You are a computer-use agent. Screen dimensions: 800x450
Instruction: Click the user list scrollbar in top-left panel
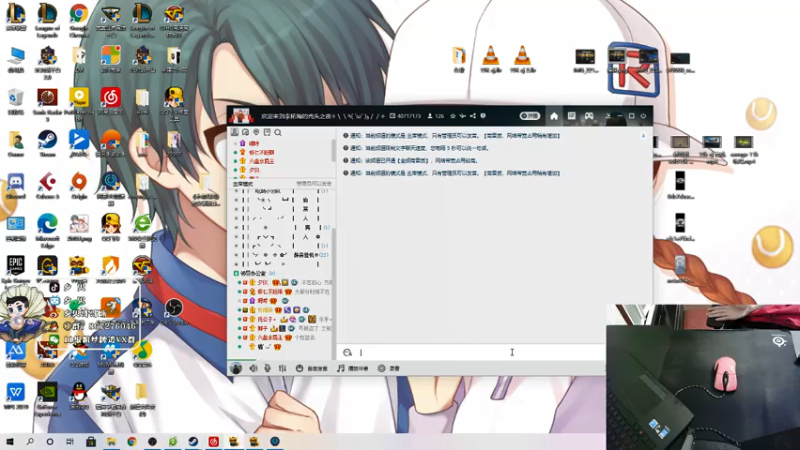point(334,152)
